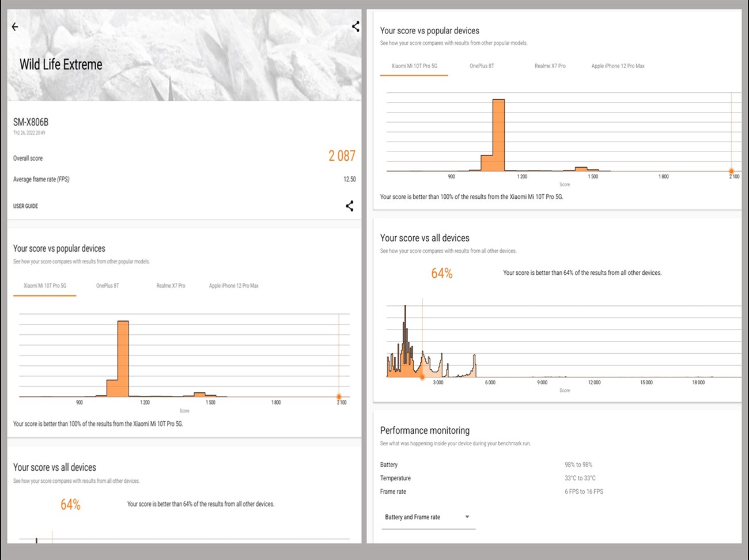749x560 pixels.
Task: Switch to Apple iPhone 12 Pro Max, right pane
Action: pyautogui.click(x=618, y=66)
